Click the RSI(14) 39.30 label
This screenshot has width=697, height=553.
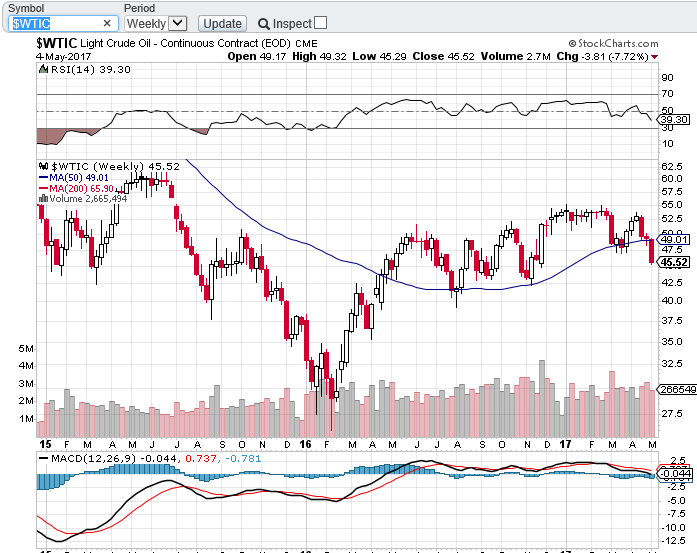click(x=91, y=69)
